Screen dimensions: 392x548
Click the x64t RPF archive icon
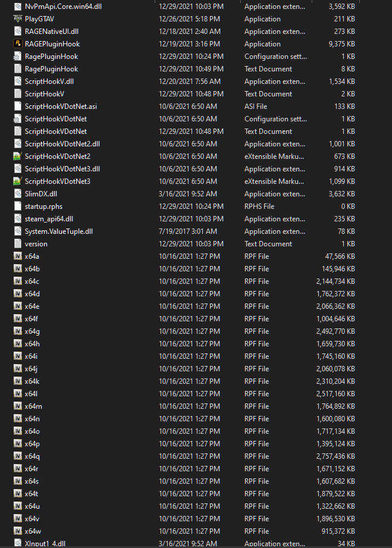pyautogui.click(x=17, y=493)
